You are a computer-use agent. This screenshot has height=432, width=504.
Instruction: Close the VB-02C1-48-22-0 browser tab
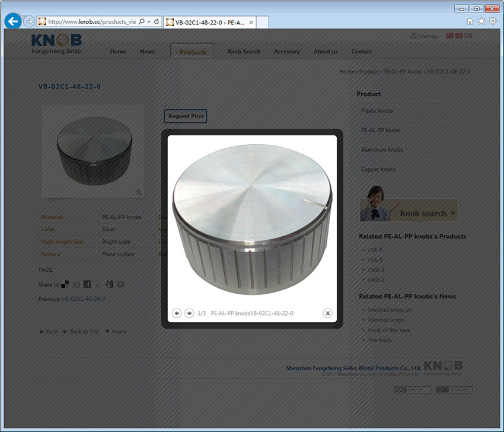click(x=251, y=23)
